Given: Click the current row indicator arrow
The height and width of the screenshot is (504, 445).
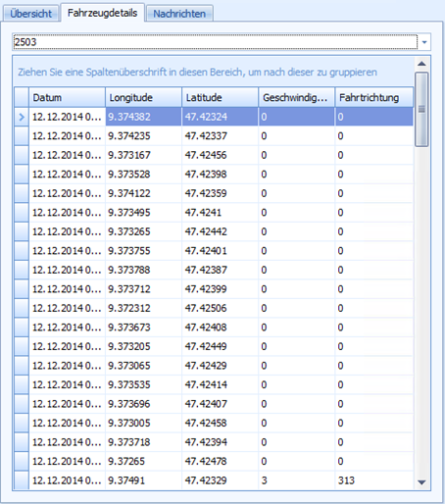Looking at the screenshot, I should (x=22, y=117).
